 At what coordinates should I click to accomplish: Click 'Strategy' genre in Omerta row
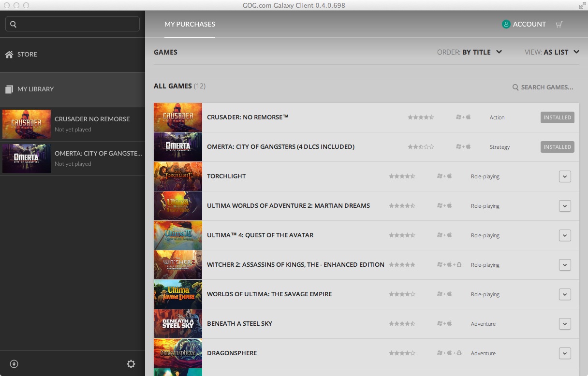(500, 147)
